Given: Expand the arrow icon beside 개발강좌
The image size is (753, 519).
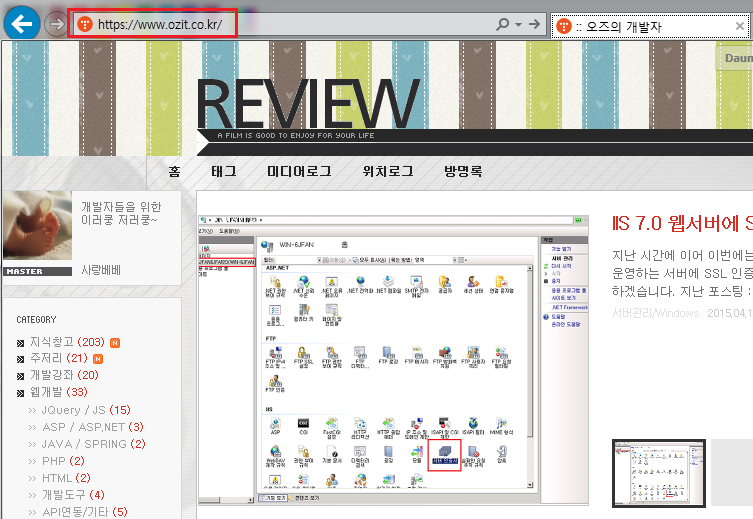Looking at the screenshot, I should click(x=20, y=376).
